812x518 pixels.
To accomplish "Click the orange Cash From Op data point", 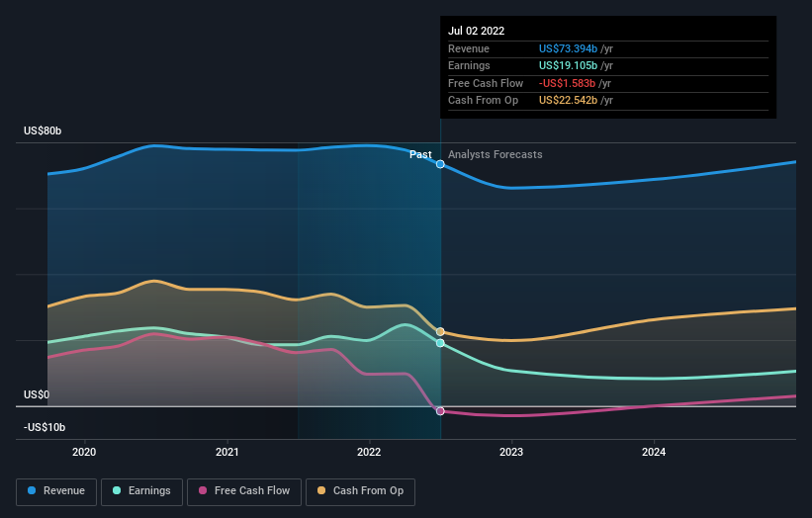I will (x=440, y=332).
